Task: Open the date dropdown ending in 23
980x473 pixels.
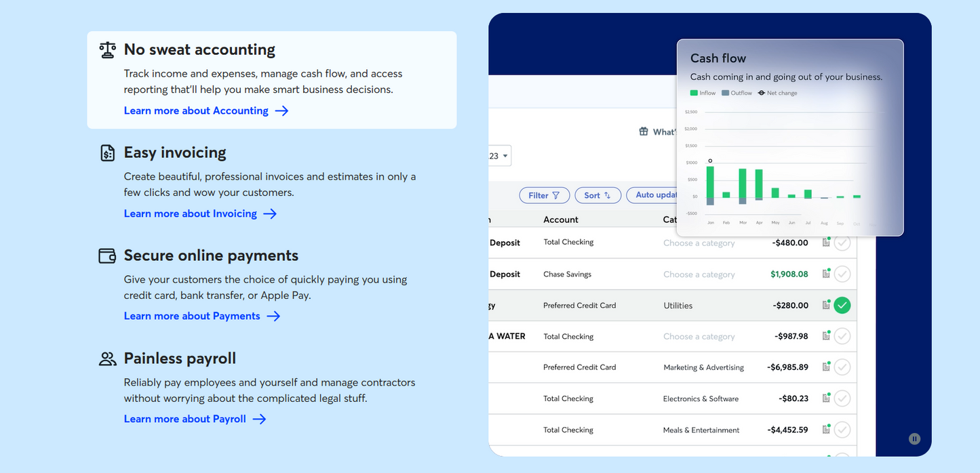Action: tap(499, 156)
